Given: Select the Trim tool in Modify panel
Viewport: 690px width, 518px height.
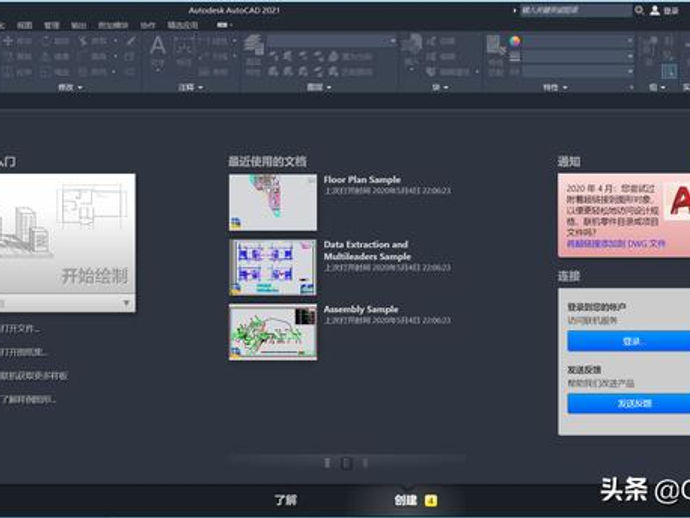Looking at the screenshot, I should point(93,41).
